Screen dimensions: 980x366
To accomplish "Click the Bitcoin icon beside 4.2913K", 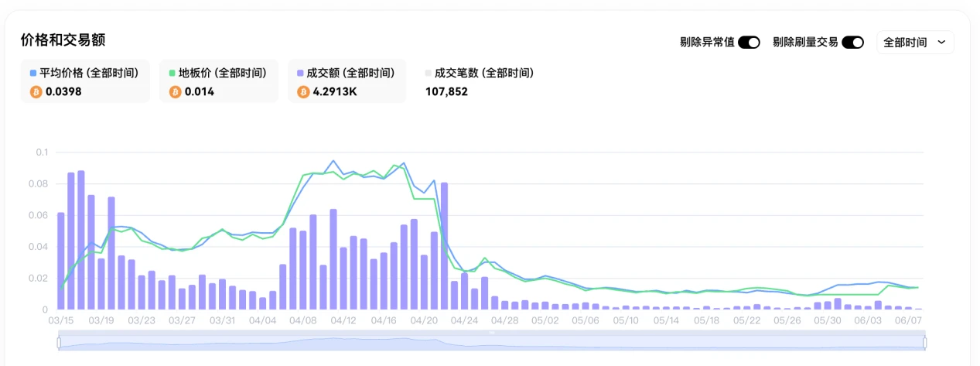I will pos(302,91).
